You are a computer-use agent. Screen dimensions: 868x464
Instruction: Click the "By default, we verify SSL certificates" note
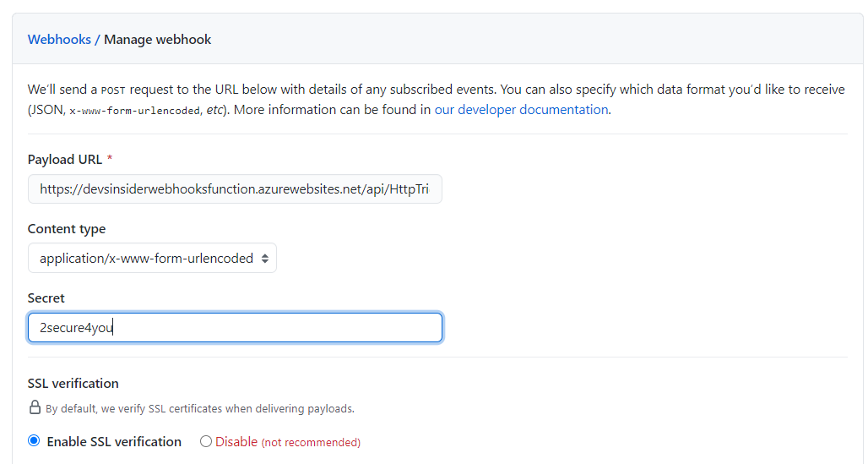click(200, 408)
